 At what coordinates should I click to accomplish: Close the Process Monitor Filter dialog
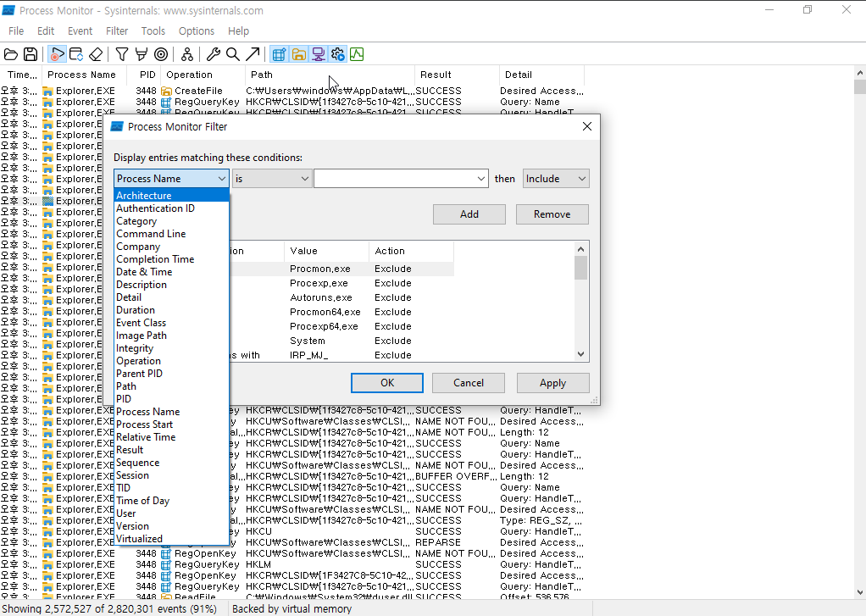pos(587,126)
